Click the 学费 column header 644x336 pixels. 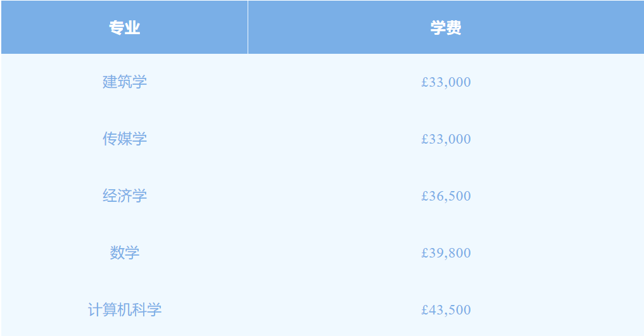tap(446, 27)
